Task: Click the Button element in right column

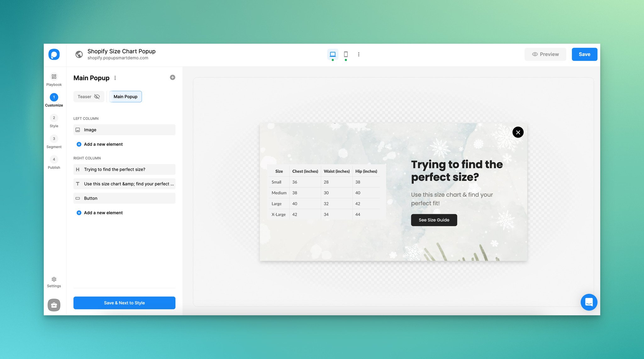Action: (124, 198)
